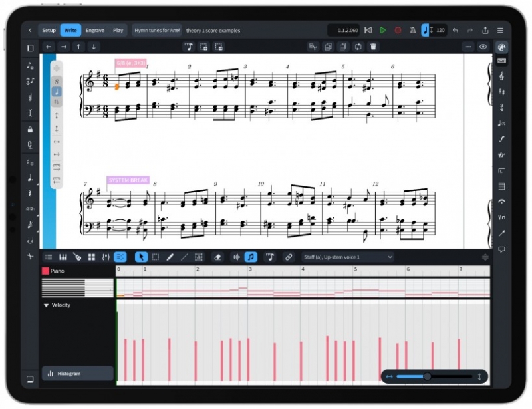Image resolution: width=532 pixels, height=409 pixels.
Task: Select the arrow Object Selection tool
Action: pyautogui.click(x=141, y=257)
